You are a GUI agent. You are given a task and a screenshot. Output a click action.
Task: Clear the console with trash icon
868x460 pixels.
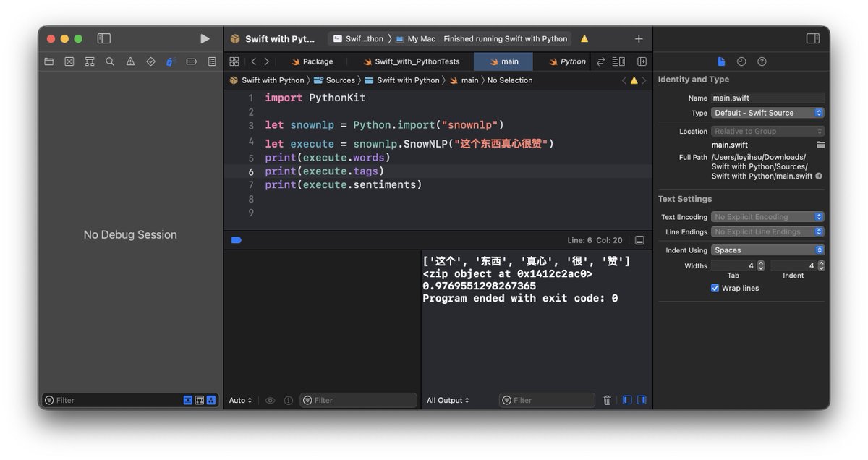(x=608, y=400)
